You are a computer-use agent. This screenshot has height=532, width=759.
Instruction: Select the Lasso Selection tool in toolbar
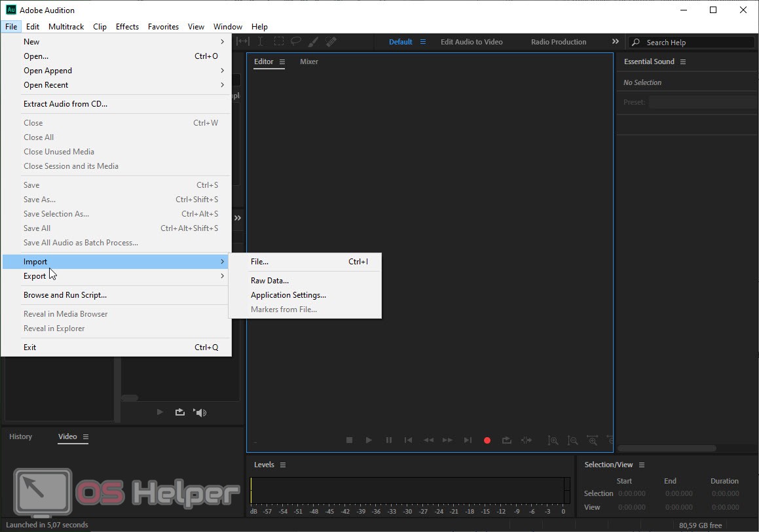coord(296,41)
